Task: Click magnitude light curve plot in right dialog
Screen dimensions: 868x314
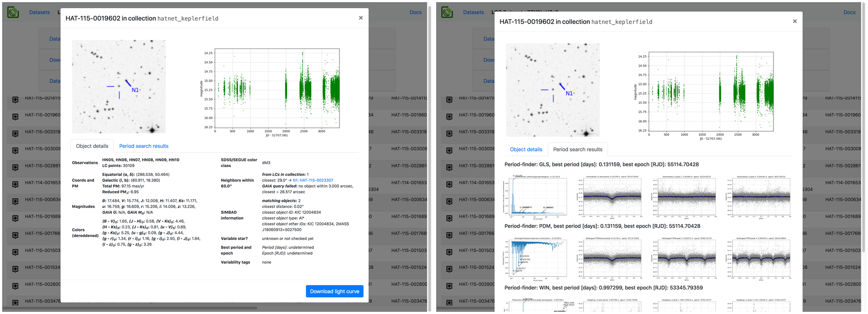Action: tap(704, 94)
